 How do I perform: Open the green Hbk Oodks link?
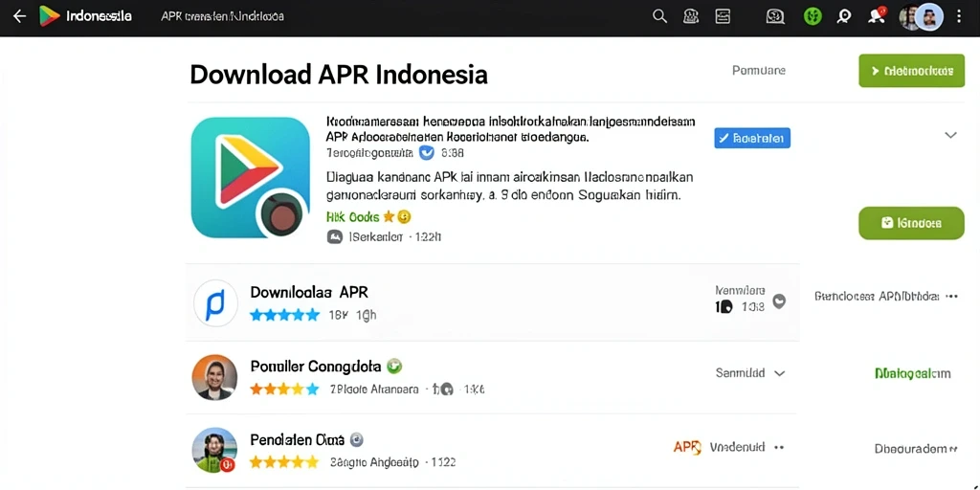pos(353,217)
